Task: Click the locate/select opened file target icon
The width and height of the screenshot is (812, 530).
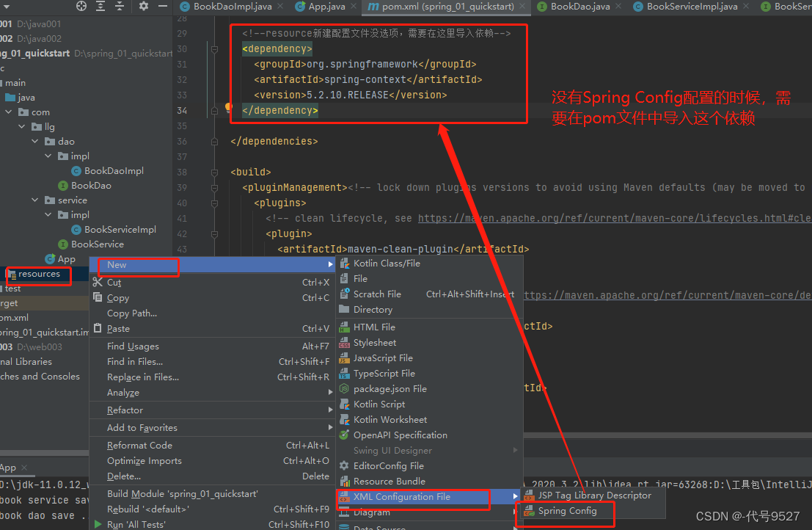Action: [x=81, y=6]
